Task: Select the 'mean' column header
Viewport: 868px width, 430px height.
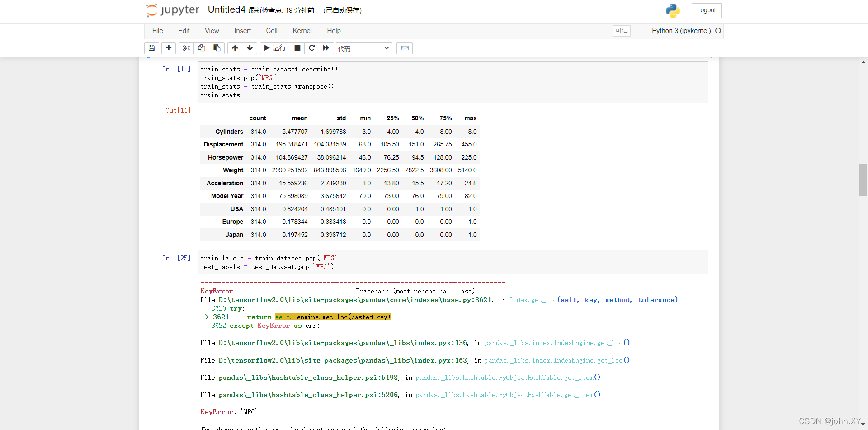Action: tap(300, 118)
